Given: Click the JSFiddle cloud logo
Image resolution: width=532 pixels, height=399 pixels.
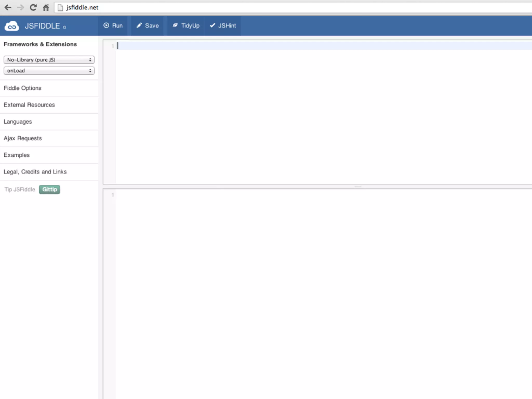Looking at the screenshot, I should [x=12, y=26].
